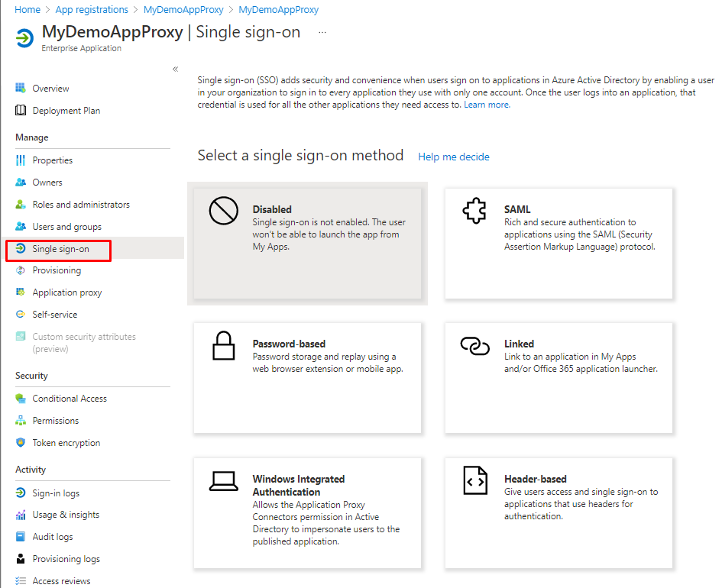Click the SAML puzzle piece icon
722x588 pixels.
[474, 211]
